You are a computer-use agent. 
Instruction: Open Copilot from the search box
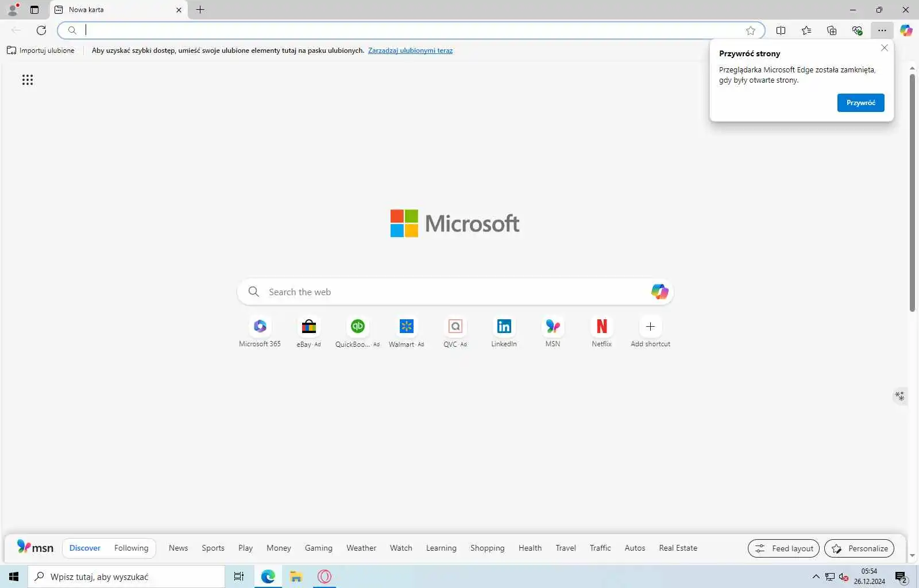(659, 292)
